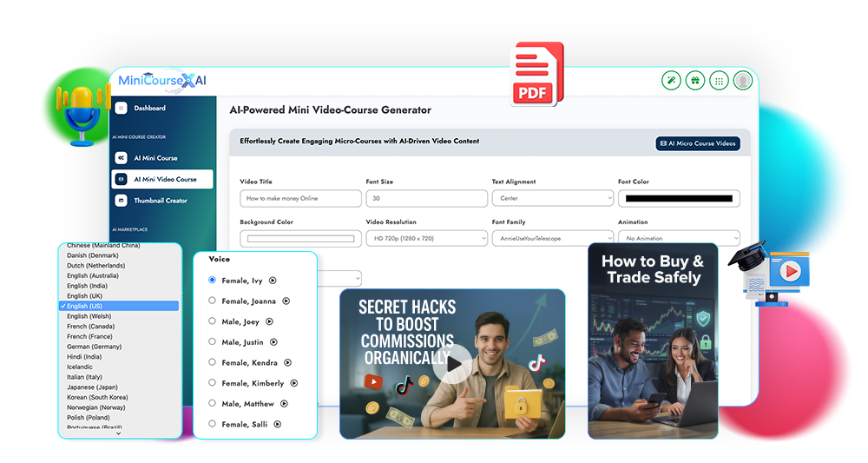Choose English (UK) from language list
Viewport: 868px width, 463px height.
click(x=85, y=296)
